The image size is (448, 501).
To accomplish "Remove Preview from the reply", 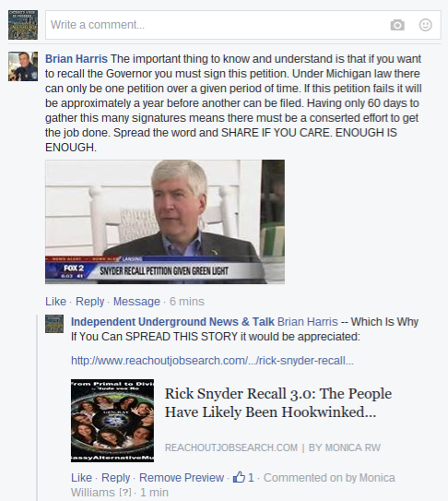I will coord(182,477).
